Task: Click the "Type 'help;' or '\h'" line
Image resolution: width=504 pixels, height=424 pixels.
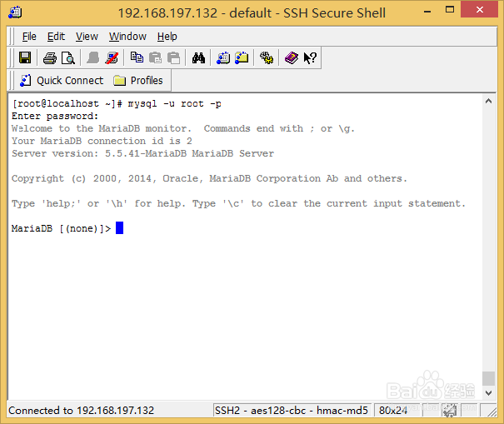Action: point(238,203)
